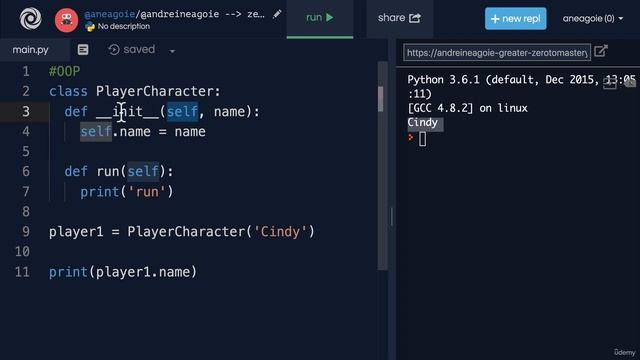Click 'def run(self):' on line 6

click(119, 171)
